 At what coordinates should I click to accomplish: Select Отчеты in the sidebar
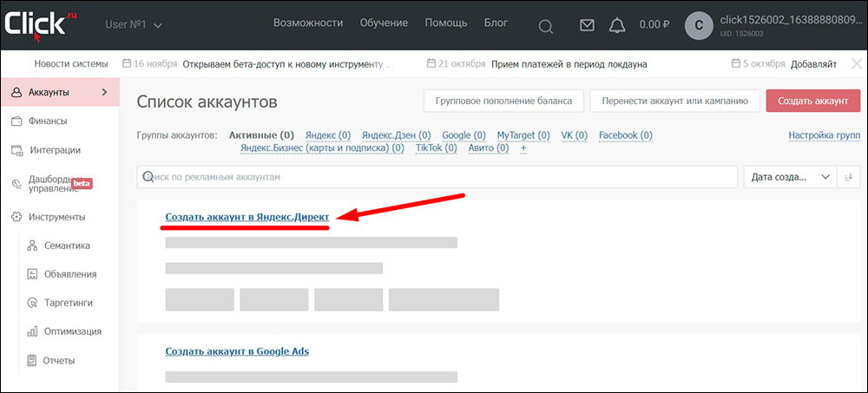coord(59,360)
